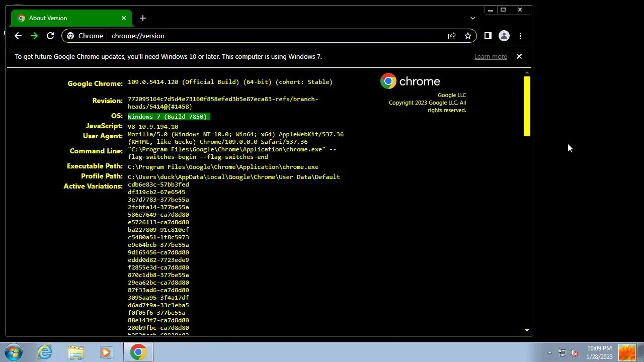Open the Learn more link
This screenshot has width=644, height=362.
coord(491,57)
